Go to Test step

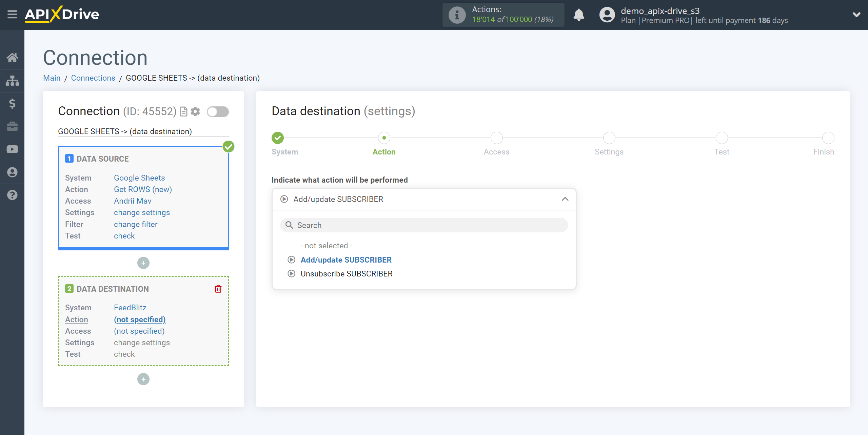pos(722,138)
